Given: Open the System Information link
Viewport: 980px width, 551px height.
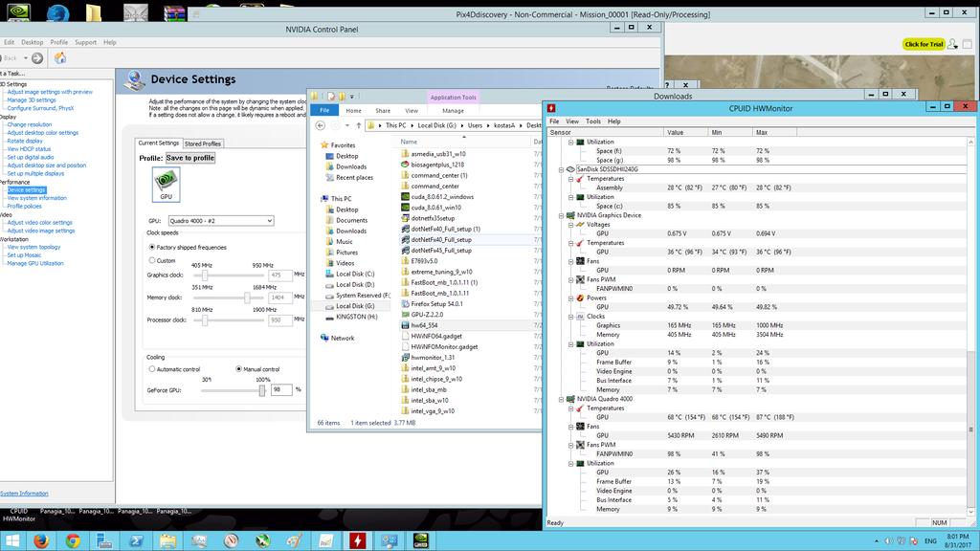Looking at the screenshot, I should [x=24, y=494].
